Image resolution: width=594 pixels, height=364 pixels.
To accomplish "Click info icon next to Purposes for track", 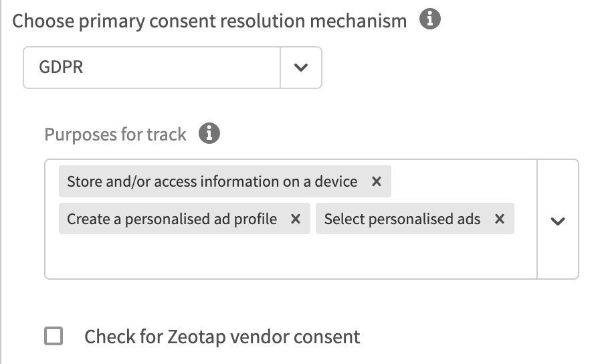I will coord(209,134).
